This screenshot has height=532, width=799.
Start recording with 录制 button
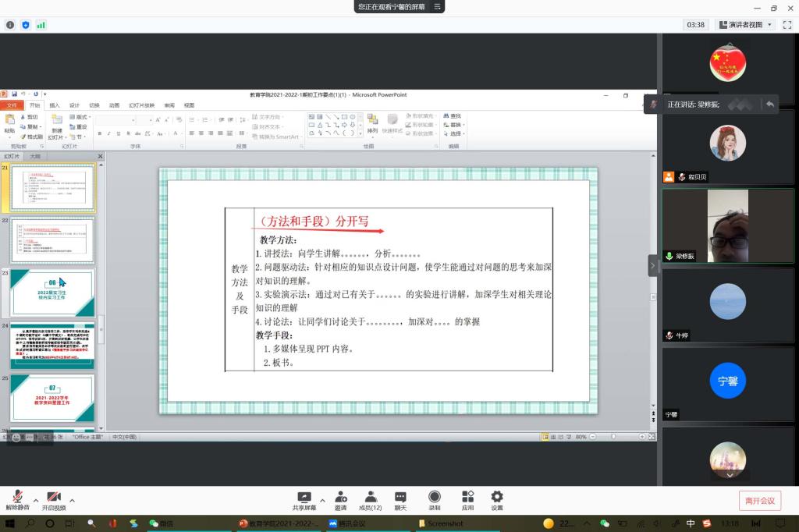point(435,500)
